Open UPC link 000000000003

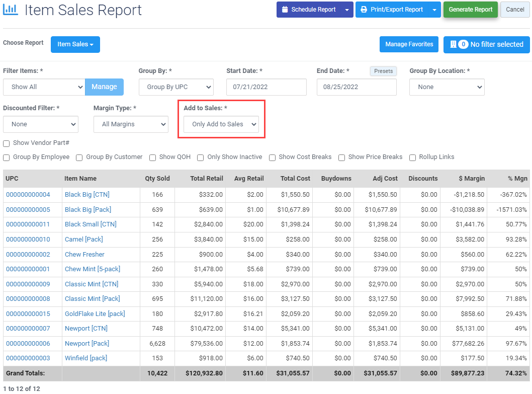point(28,358)
